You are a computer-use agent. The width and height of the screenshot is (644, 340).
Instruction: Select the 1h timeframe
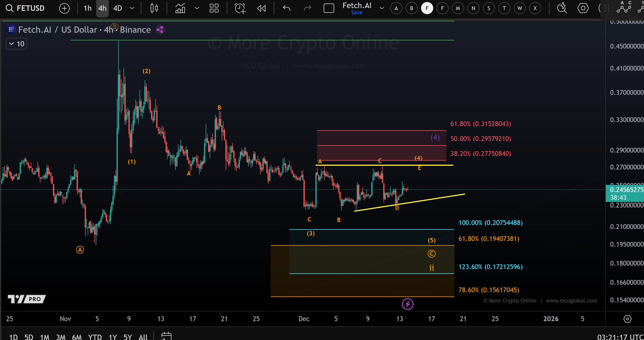point(87,8)
